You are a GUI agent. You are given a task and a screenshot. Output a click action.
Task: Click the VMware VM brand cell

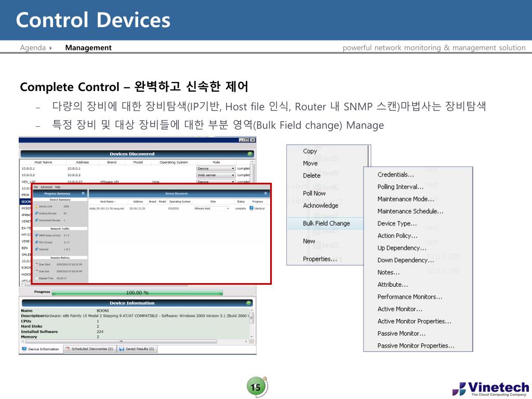(x=109, y=182)
